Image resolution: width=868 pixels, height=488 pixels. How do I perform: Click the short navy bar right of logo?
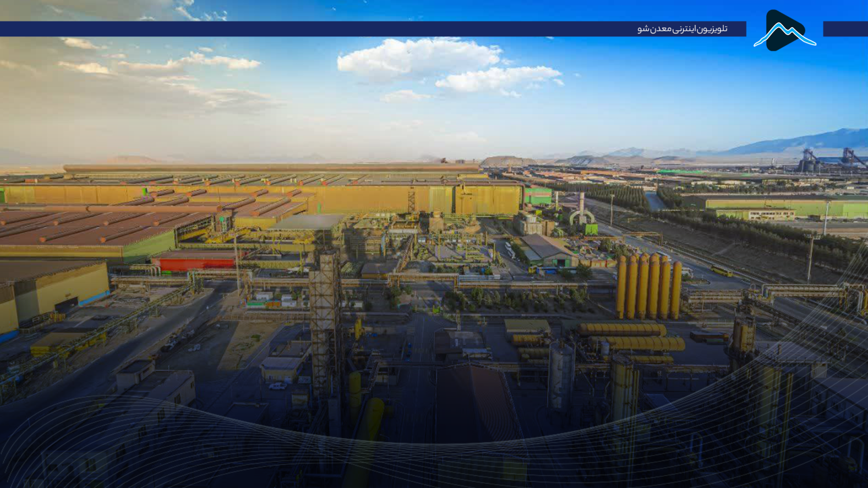pyautogui.click(x=845, y=29)
